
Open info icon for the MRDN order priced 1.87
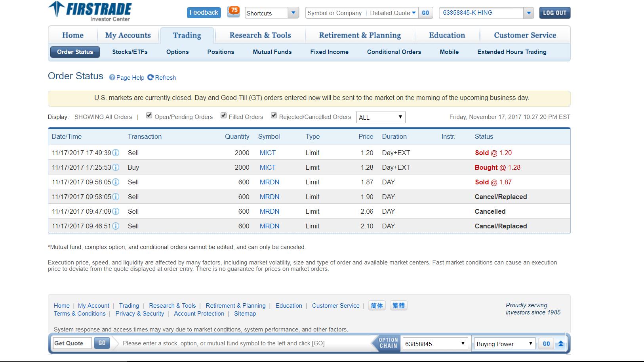(x=116, y=182)
